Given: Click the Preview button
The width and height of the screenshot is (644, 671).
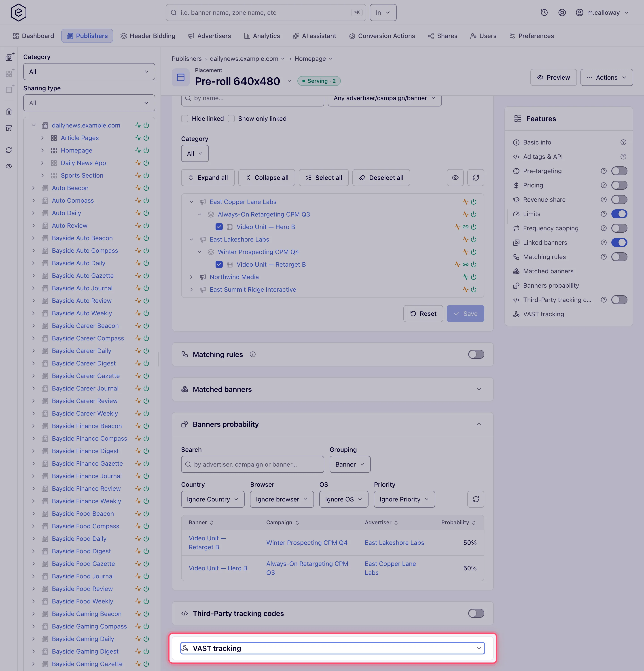Looking at the screenshot, I should point(553,77).
